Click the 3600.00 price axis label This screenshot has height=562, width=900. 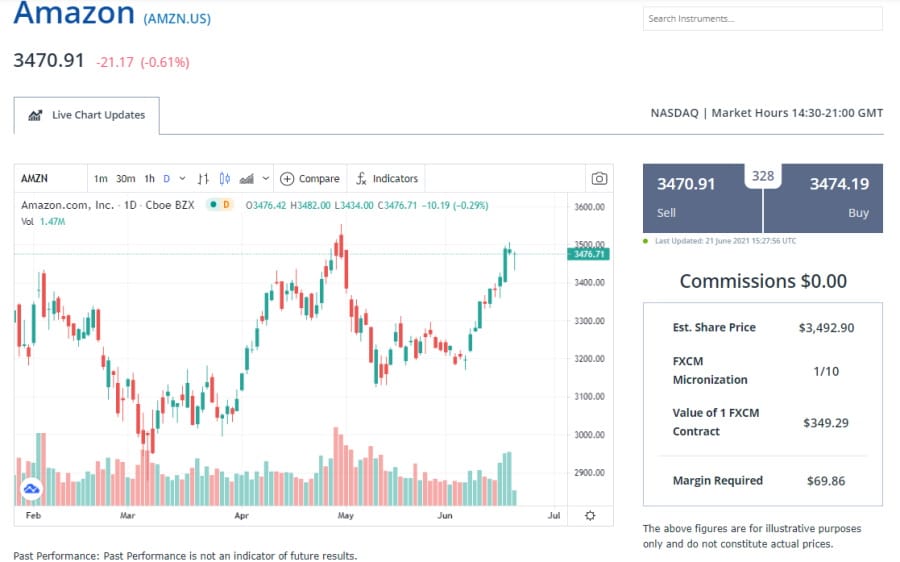click(x=589, y=207)
